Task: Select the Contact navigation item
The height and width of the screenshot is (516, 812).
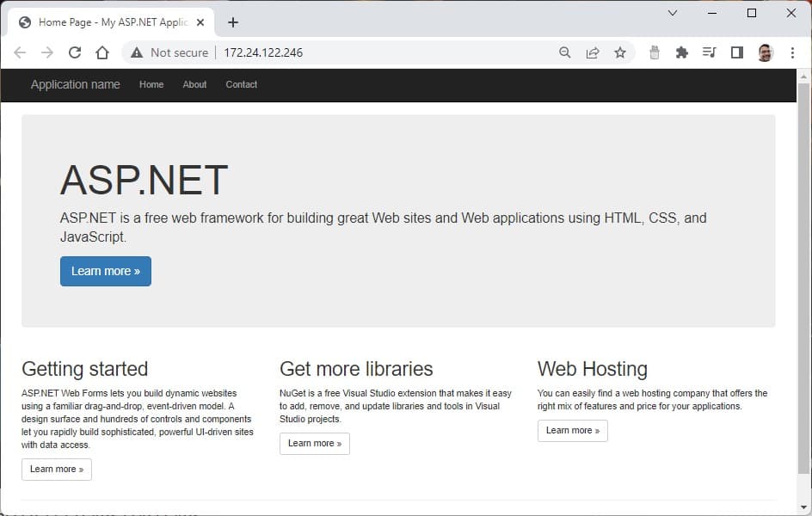Action: (x=241, y=84)
